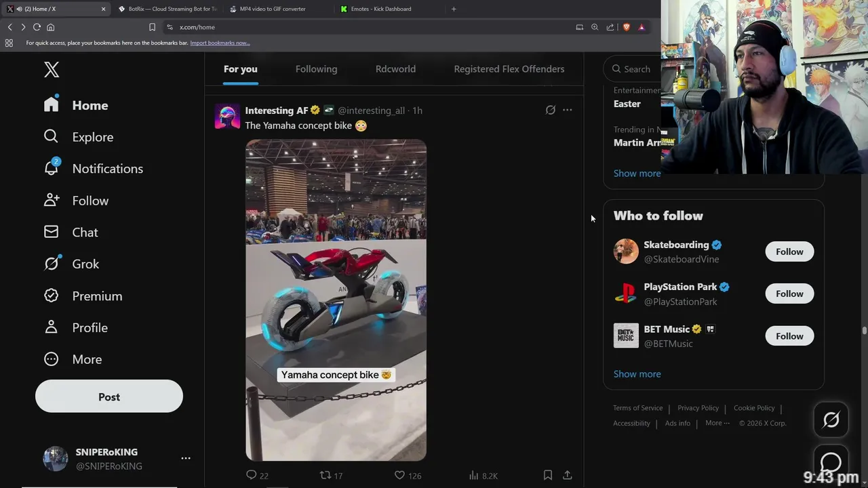
Task: Click the X logo in the sidebar
Action: coord(52,69)
